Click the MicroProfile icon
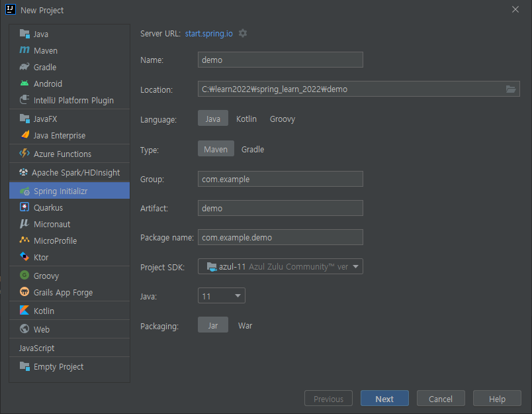This screenshot has width=532, height=414. 24,240
